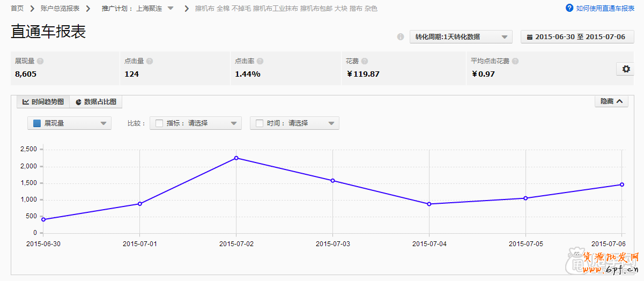This screenshot has width=644, height=281.
Task: Click help icon beside 花费 metric
Action: coord(364,61)
